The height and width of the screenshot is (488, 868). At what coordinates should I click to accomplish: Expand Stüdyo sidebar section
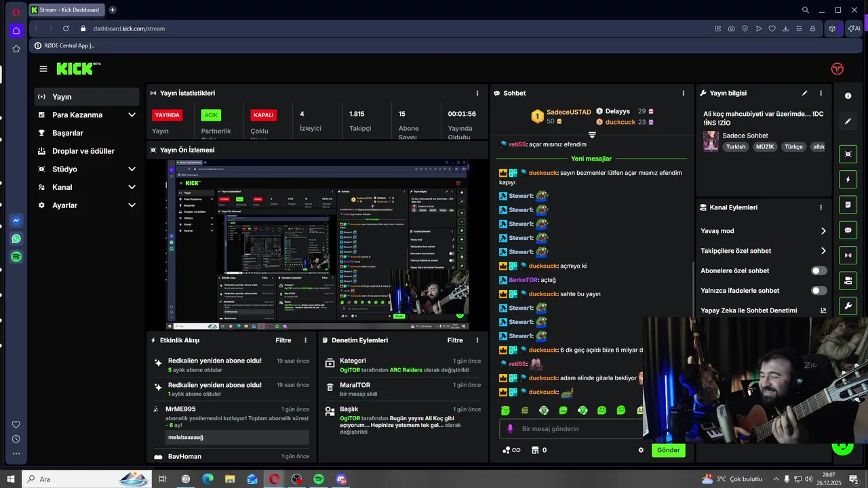pyautogui.click(x=132, y=169)
